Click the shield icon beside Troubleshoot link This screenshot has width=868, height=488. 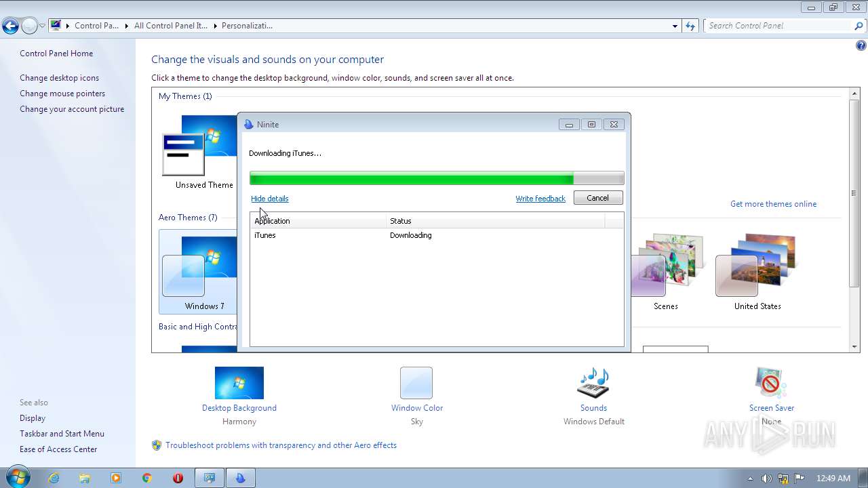157,445
